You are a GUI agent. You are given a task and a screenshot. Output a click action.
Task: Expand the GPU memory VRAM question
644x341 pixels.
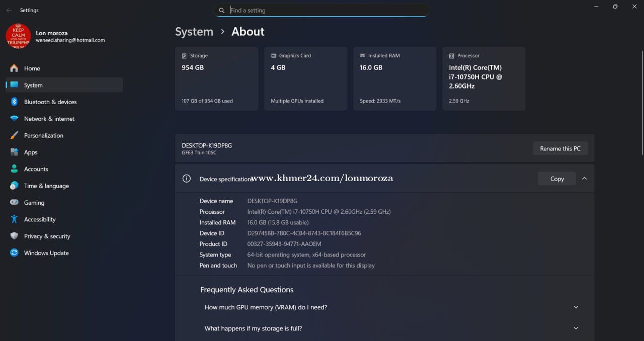tap(576, 307)
